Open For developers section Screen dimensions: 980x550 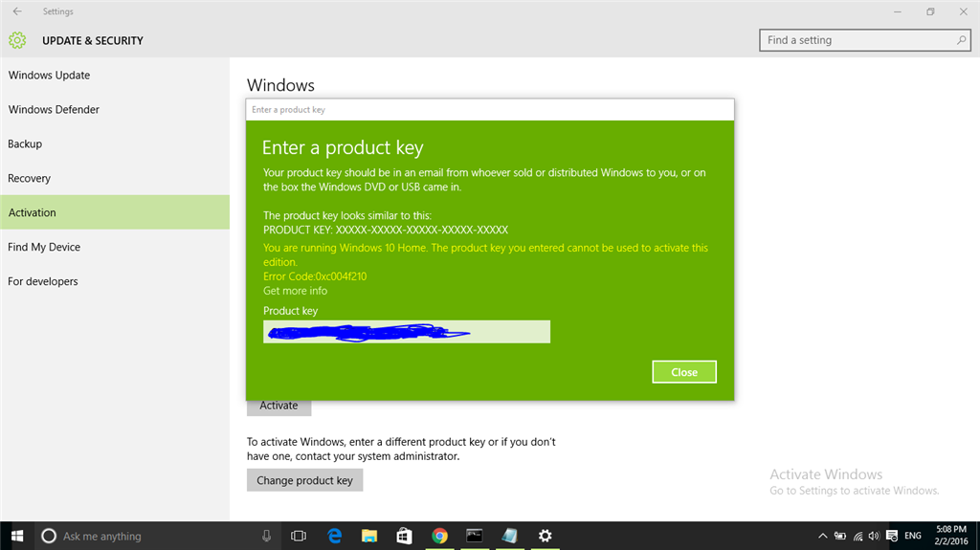[115, 281]
